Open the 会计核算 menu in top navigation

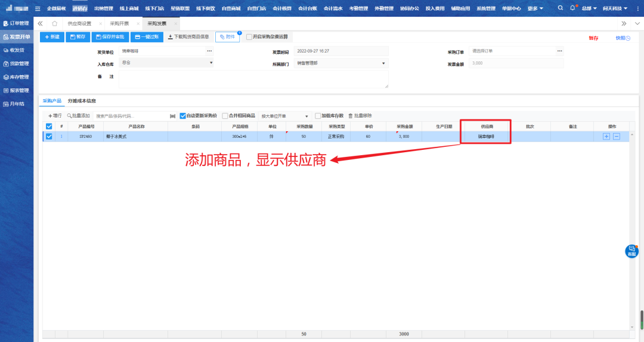click(281, 8)
